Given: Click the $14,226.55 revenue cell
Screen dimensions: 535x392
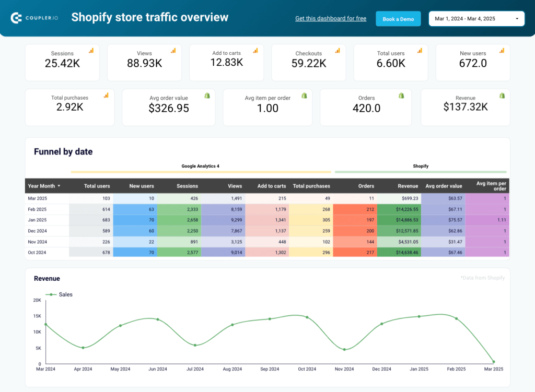Looking at the screenshot, I should point(399,209).
